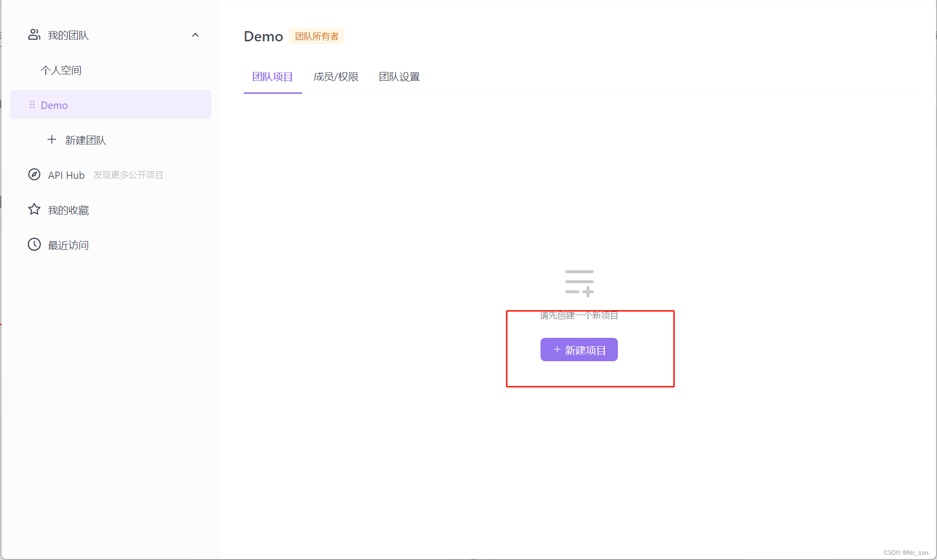Click 请先创建一个新项目 text
This screenshot has height=560, width=937.
tap(579, 315)
